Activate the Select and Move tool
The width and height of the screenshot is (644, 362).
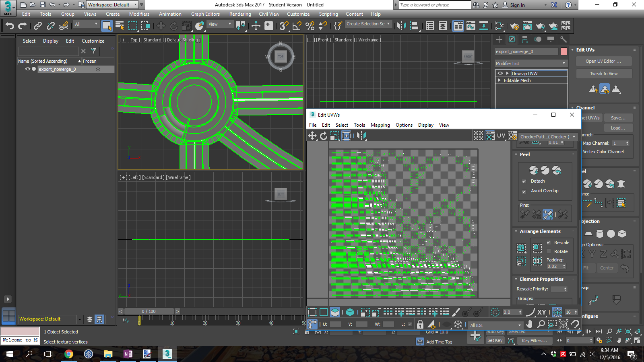click(161, 26)
